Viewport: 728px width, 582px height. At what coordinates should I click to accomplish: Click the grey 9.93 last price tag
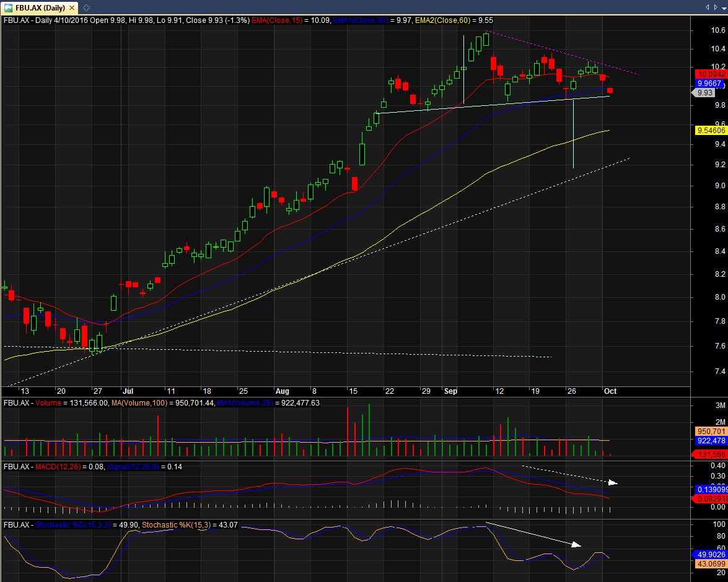coord(704,93)
